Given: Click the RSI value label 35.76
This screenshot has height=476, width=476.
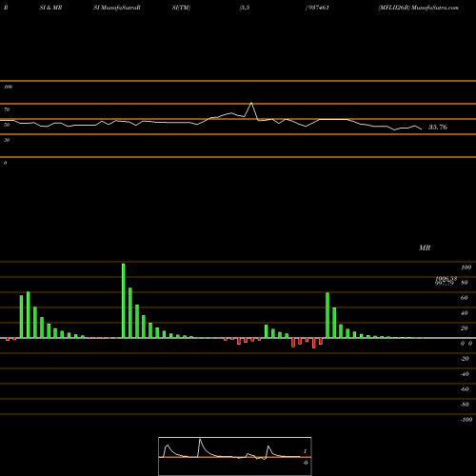Looking at the screenshot, I should click(438, 128).
